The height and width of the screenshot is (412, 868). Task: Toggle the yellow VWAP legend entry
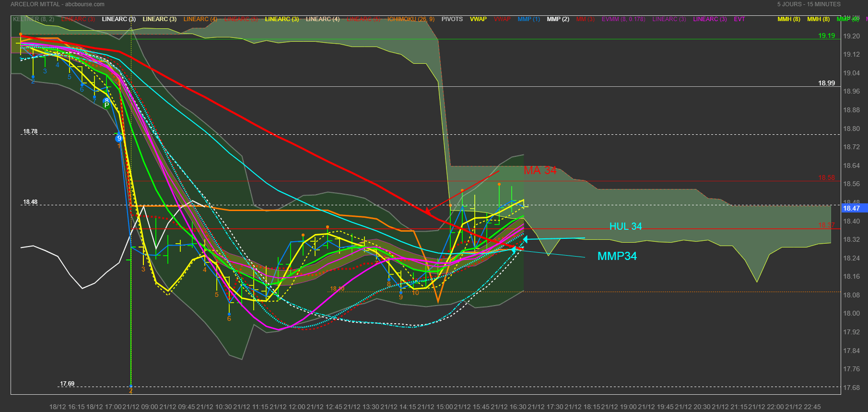click(478, 19)
